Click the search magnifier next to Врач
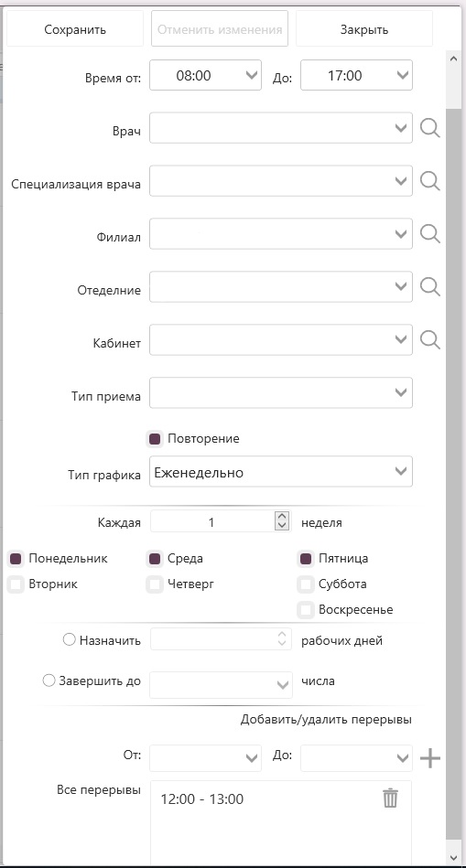Screen dimensions: 466x868 (x=429, y=128)
